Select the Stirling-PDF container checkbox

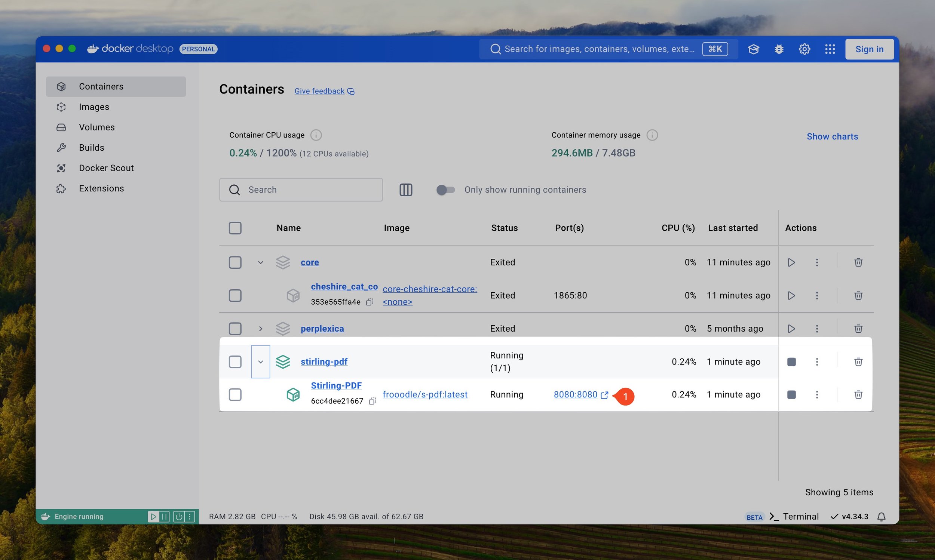coord(235,395)
